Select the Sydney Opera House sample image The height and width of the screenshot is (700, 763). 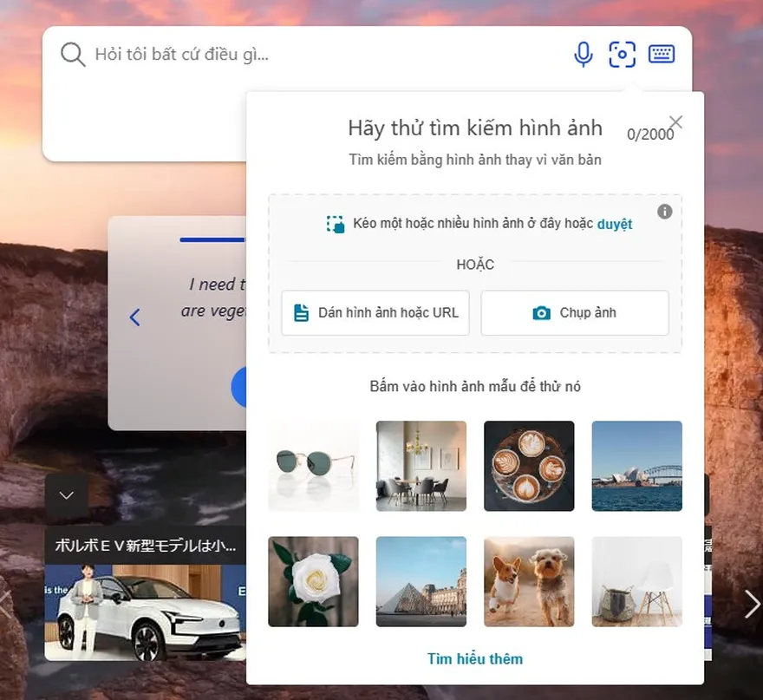click(x=637, y=466)
